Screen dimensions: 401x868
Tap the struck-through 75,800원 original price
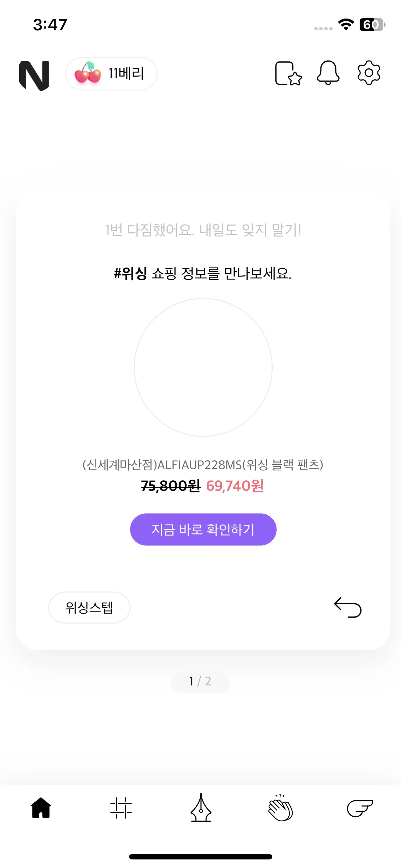[x=170, y=486]
